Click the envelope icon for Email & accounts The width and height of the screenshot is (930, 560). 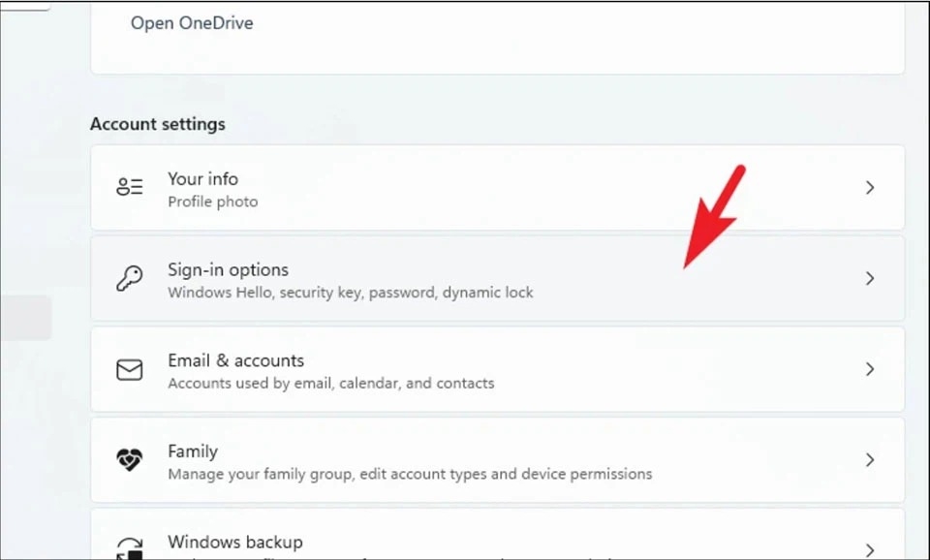129,369
